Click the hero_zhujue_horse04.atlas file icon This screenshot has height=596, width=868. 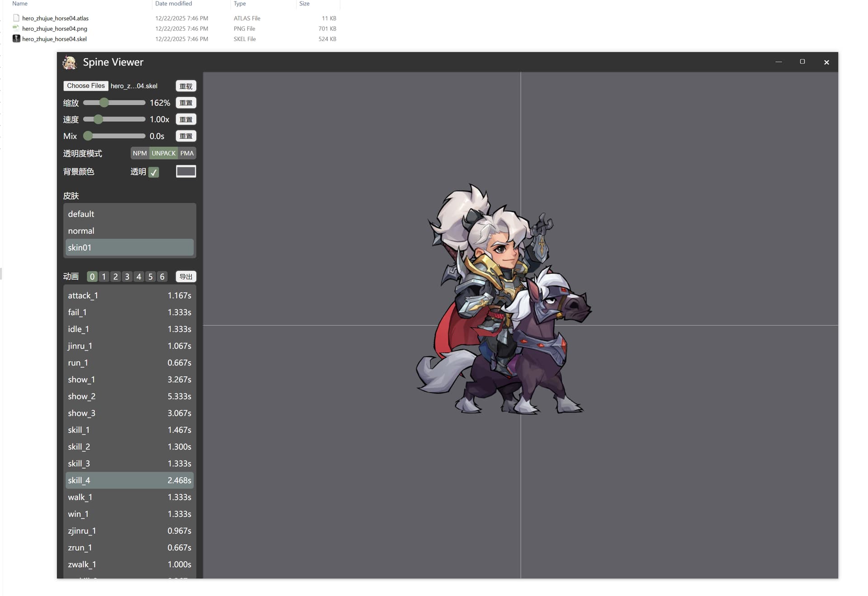click(x=16, y=18)
